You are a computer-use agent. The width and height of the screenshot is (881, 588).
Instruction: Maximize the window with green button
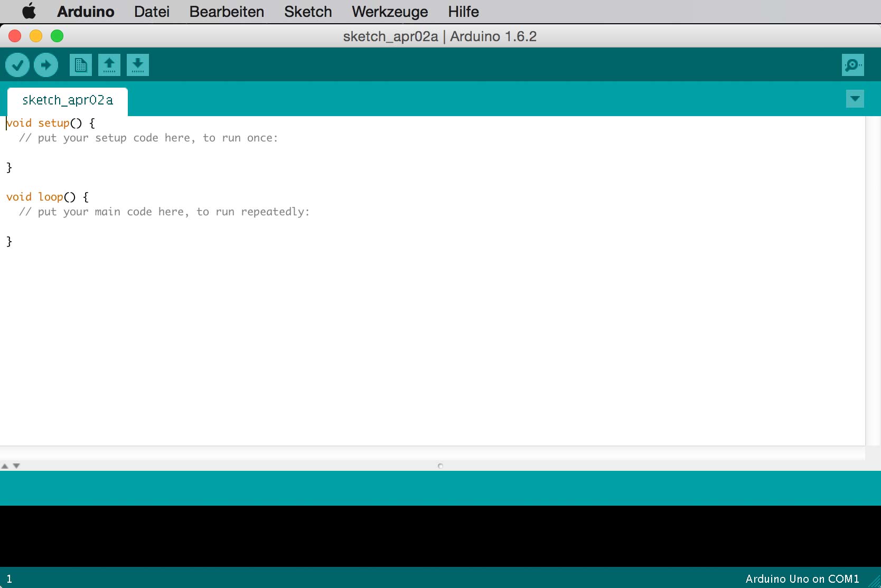[57, 36]
